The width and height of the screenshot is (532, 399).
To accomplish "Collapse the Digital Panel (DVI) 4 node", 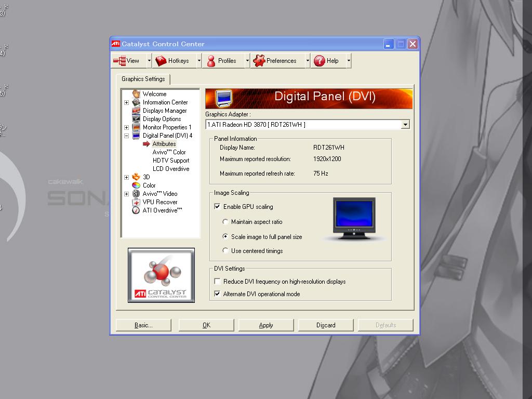I will [127, 136].
